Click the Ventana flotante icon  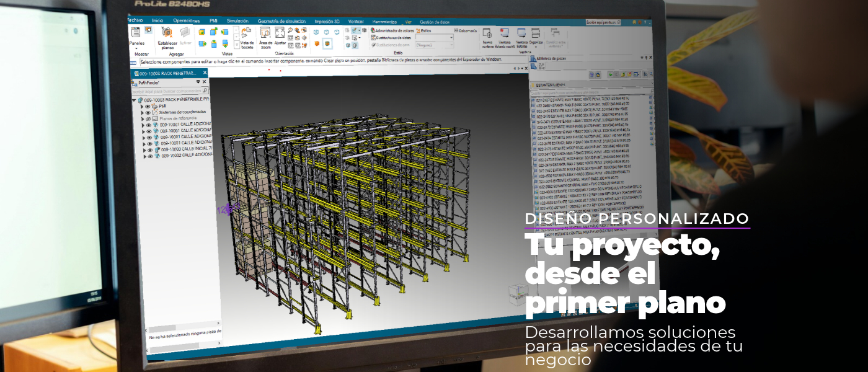coord(521,32)
